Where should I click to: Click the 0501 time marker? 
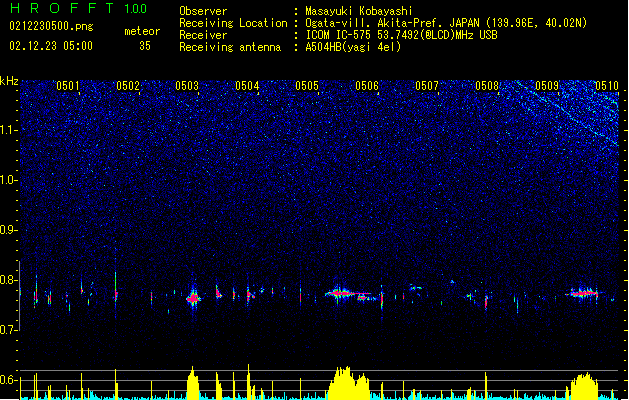pyautogui.click(x=68, y=86)
